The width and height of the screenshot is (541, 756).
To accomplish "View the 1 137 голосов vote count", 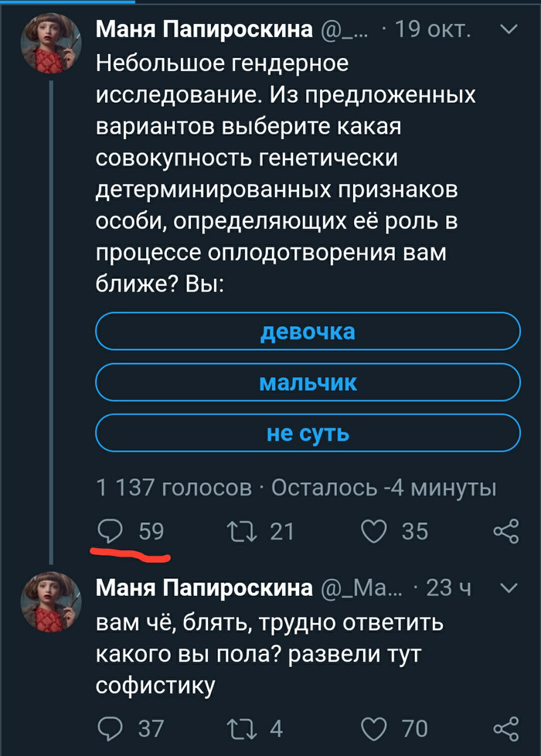I will pos(174,489).
